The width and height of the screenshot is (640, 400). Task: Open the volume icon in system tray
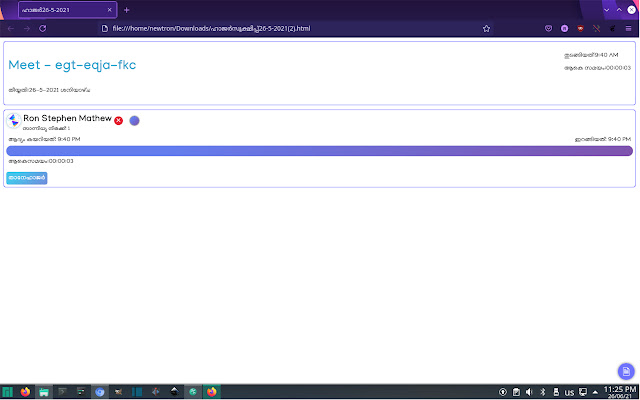pyautogui.click(x=529, y=392)
